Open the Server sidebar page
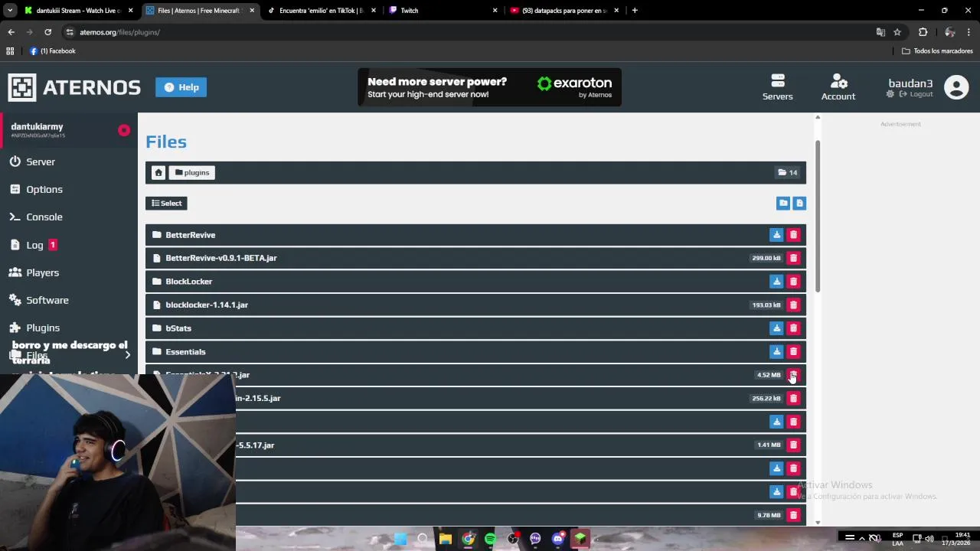This screenshot has width=980, height=551. [x=41, y=161]
